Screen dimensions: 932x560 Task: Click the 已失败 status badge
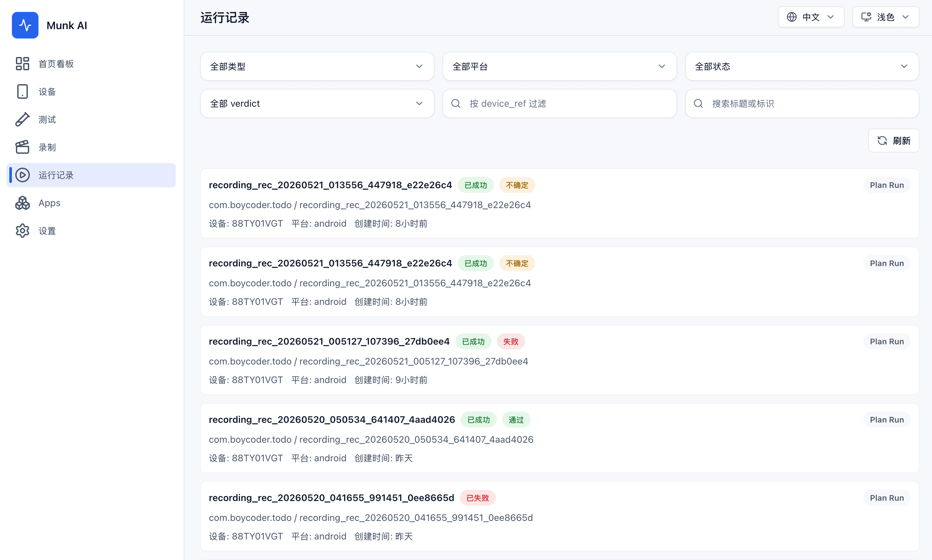[477, 498]
